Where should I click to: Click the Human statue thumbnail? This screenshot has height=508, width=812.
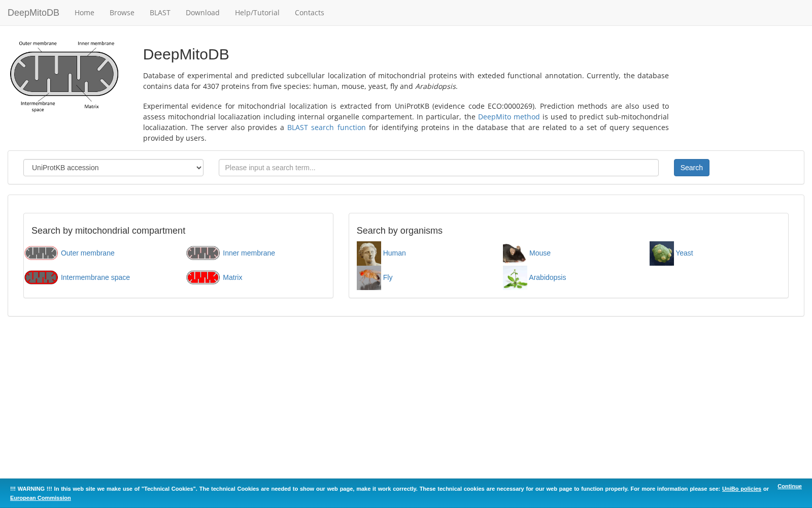[x=369, y=253]
